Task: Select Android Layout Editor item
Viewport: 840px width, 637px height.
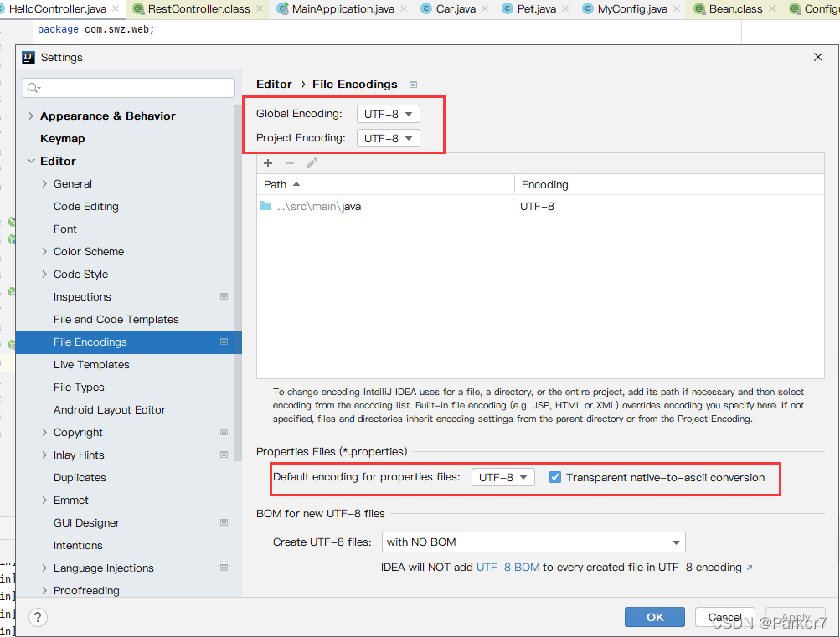Action: click(109, 409)
